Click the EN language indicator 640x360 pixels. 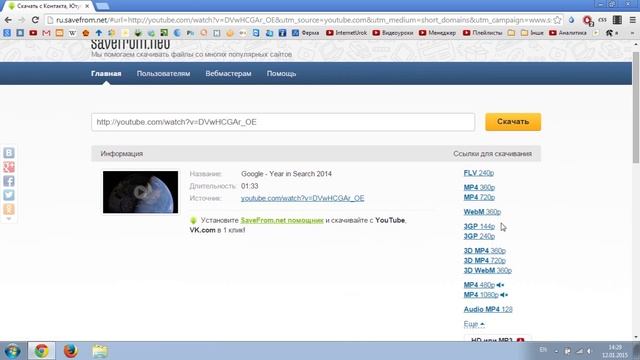[x=543, y=350]
